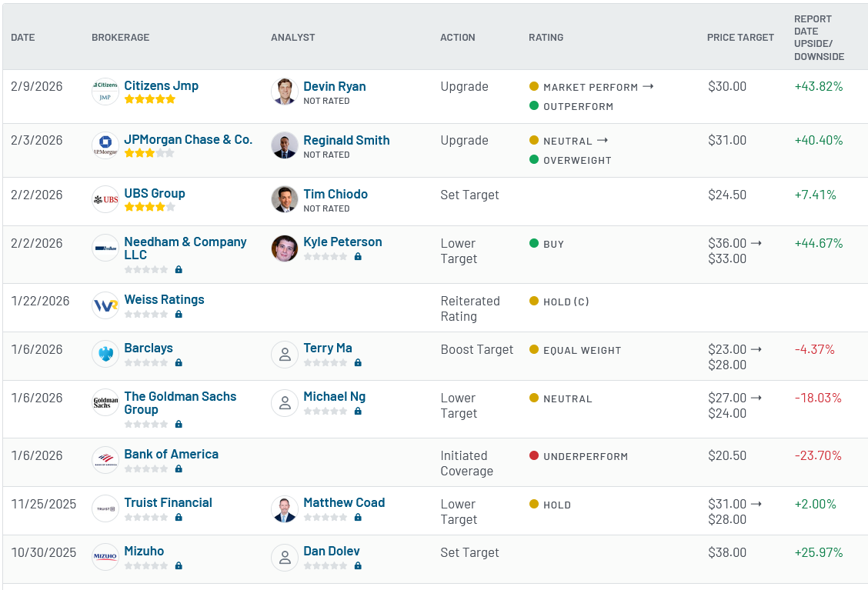Open analyst Matthew Coad's profile link
868x590 pixels.
tap(344, 502)
